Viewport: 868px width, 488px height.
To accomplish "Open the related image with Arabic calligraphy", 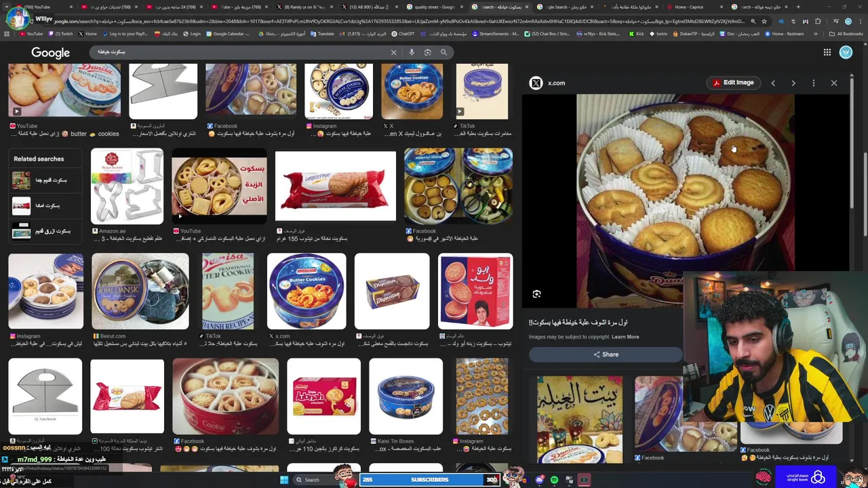I will coord(580,420).
